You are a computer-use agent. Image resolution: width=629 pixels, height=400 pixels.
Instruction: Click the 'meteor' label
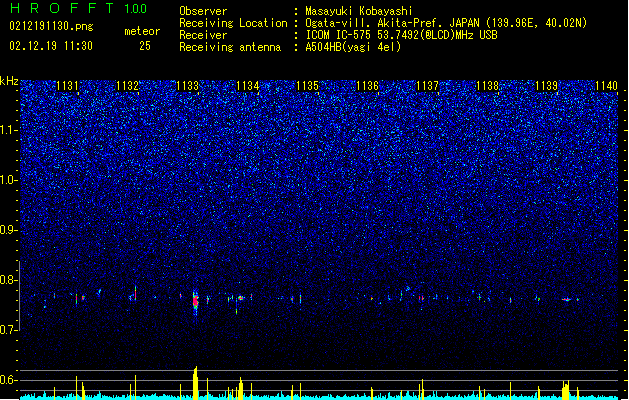[x=142, y=31]
